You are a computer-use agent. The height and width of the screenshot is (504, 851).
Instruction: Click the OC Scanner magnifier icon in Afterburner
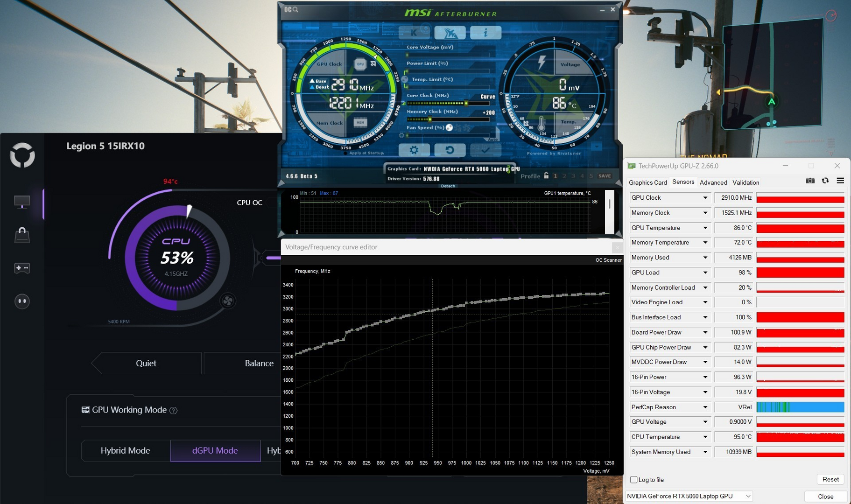[291, 9]
